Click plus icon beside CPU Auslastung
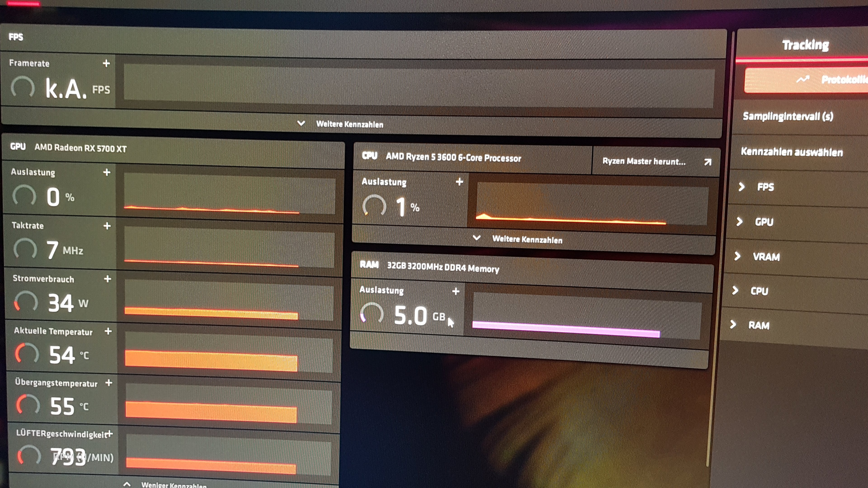 click(x=459, y=182)
